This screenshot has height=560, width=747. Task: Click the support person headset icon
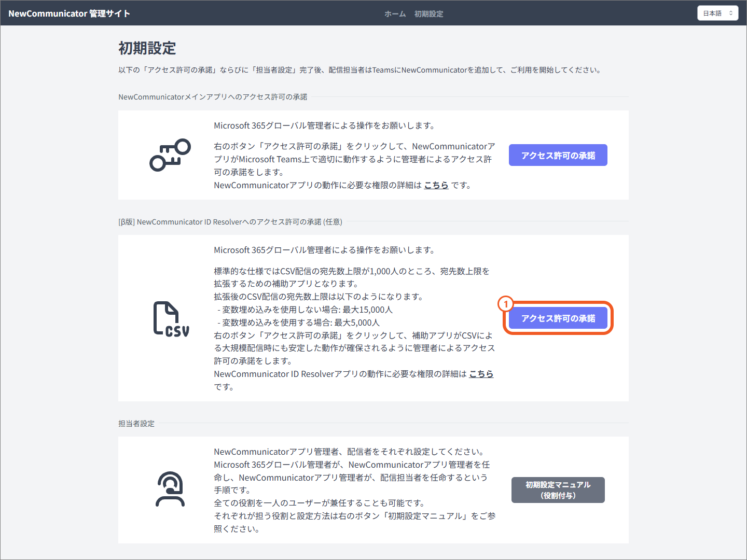coord(170,489)
